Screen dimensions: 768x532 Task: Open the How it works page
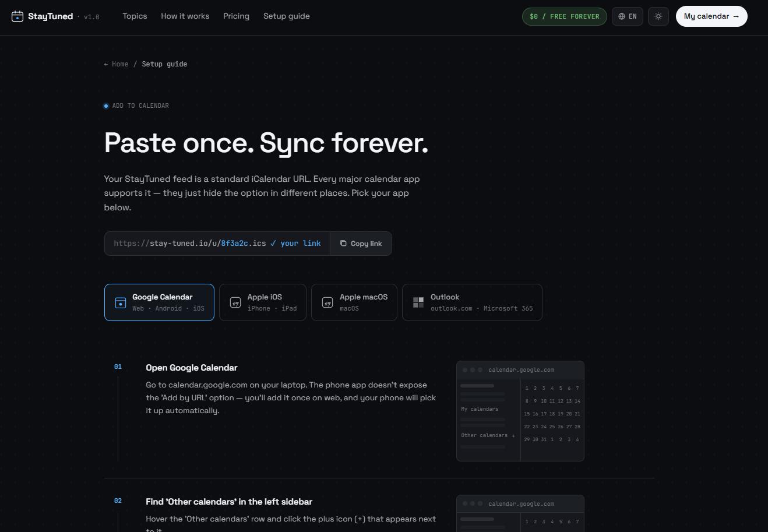click(x=185, y=16)
